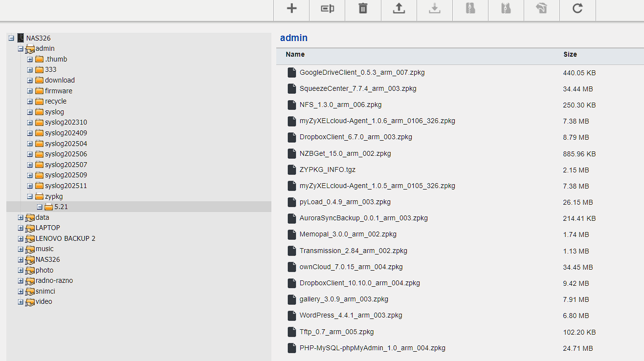Select the syslog202507 folder in tree
The image size is (644, 361).
[x=66, y=165]
